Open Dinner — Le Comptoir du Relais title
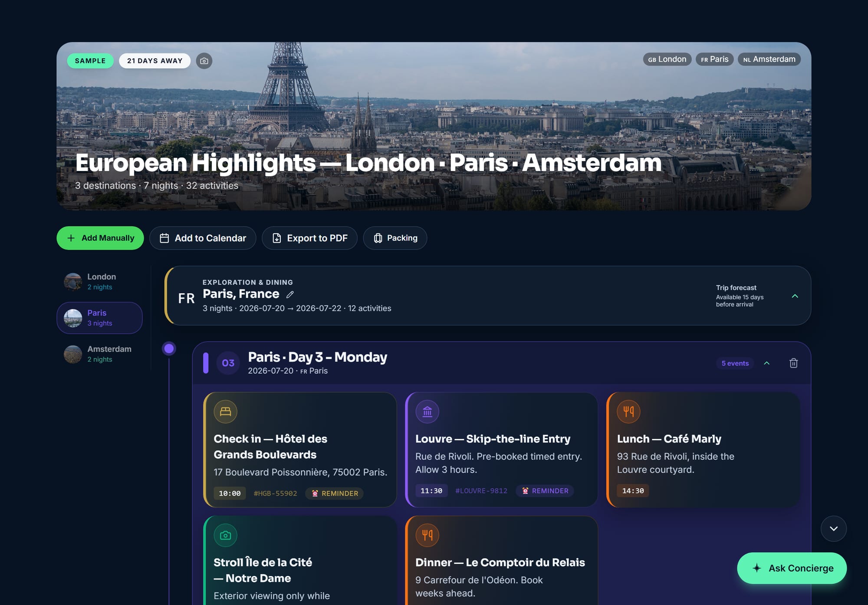Image resolution: width=868 pixels, height=605 pixels. pyautogui.click(x=500, y=562)
